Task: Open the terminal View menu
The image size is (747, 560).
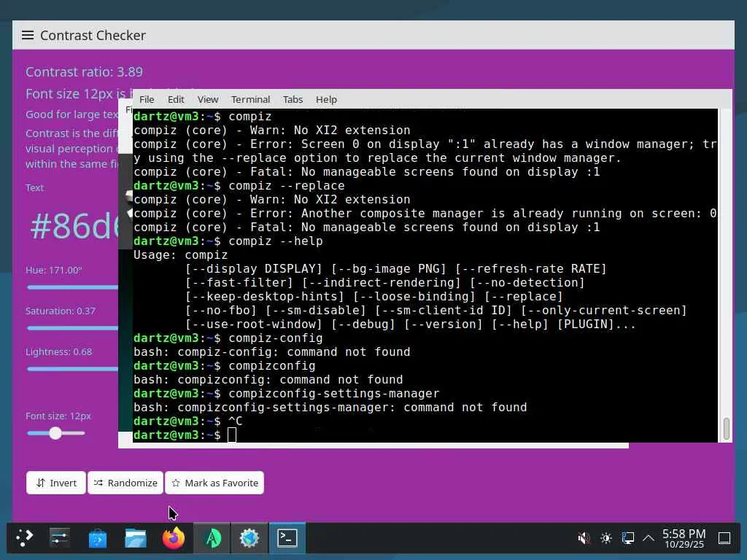Action: (208, 99)
